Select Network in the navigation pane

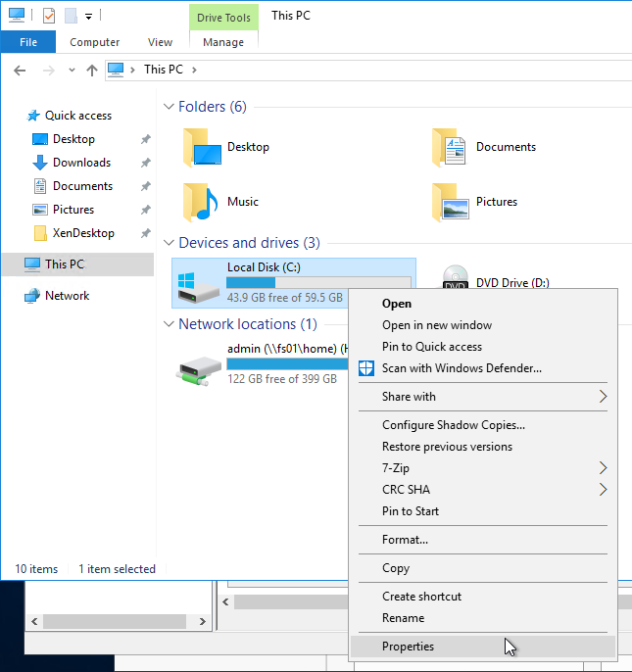[x=68, y=296]
